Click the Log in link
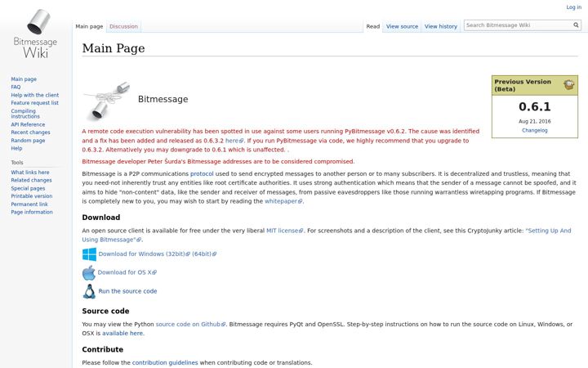Screen dimensions: 588x368 click(x=574, y=7)
